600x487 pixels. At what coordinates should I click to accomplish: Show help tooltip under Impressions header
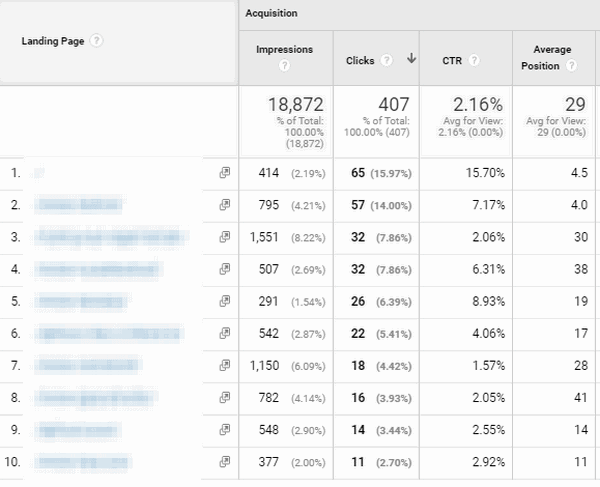pos(284,66)
